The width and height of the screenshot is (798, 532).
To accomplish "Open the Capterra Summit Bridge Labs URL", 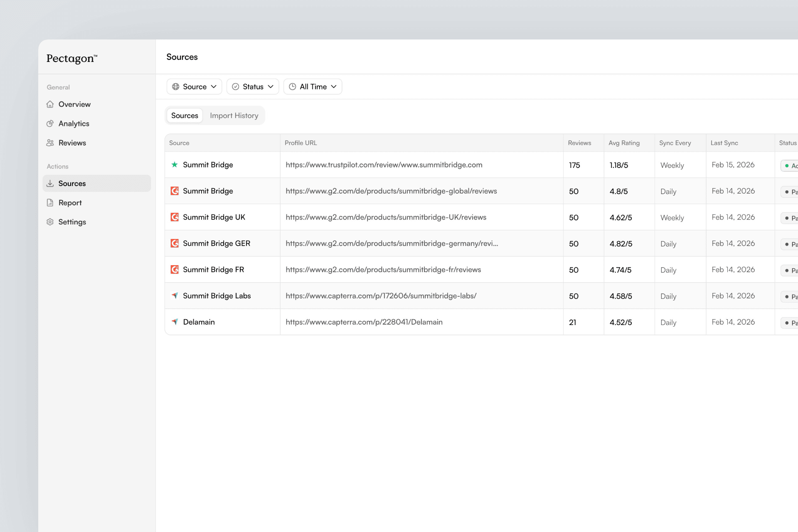I will (x=381, y=296).
